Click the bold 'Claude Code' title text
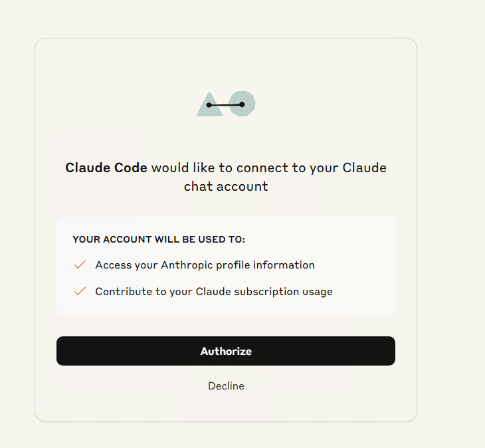 pos(106,168)
